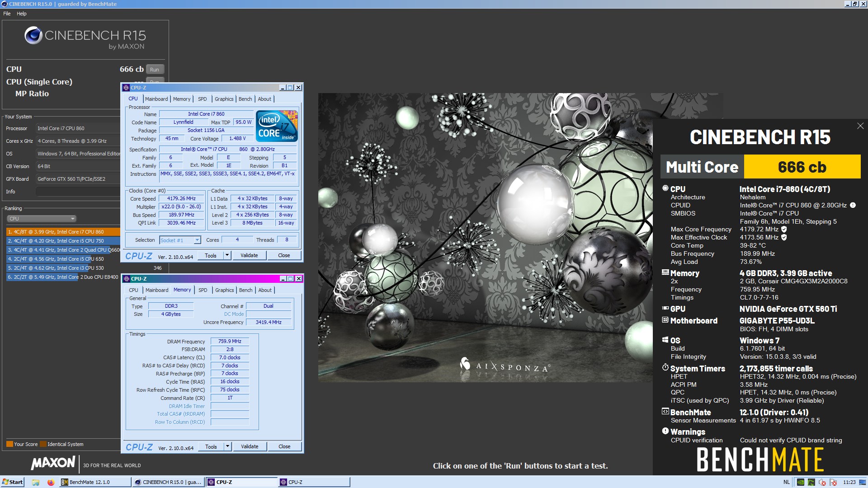Close the BenchMate overlay with the X
Screen dimensions: 868x488
pyautogui.click(x=860, y=126)
